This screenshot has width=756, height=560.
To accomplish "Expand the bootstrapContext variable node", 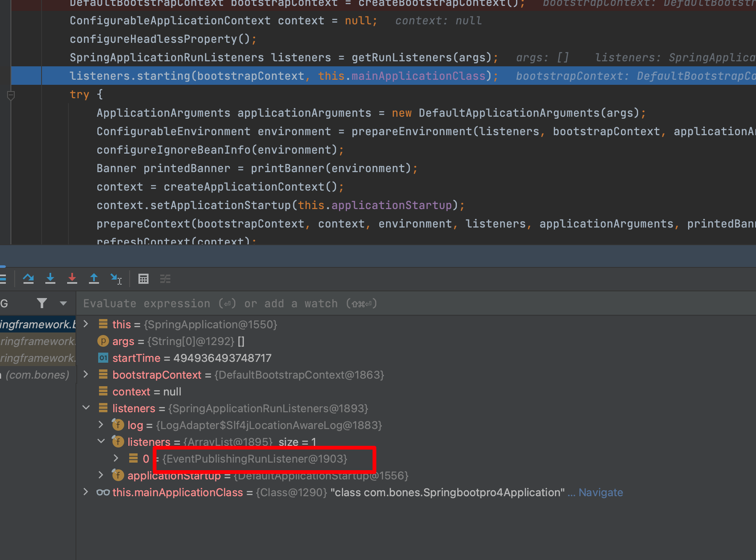I will click(86, 374).
